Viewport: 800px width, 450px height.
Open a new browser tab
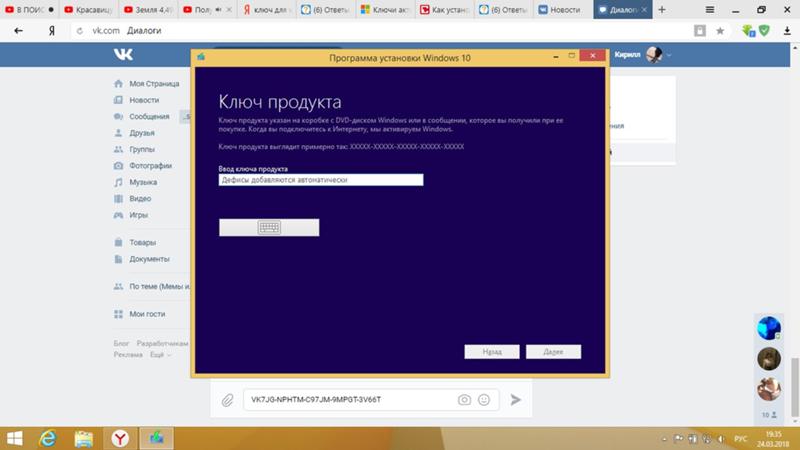click(x=662, y=10)
